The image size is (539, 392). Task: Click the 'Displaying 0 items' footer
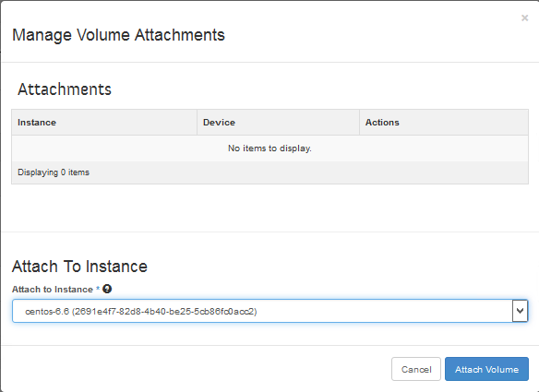pyautogui.click(x=54, y=172)
